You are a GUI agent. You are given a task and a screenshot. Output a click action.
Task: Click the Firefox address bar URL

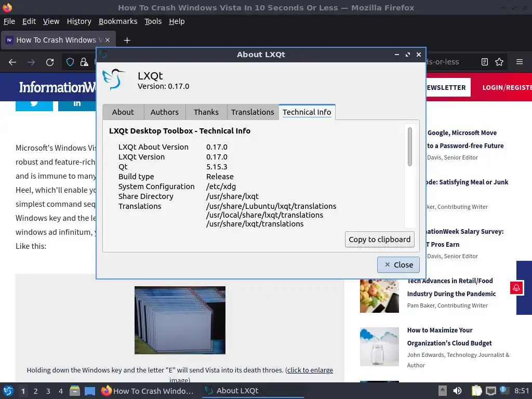[443, 62]
